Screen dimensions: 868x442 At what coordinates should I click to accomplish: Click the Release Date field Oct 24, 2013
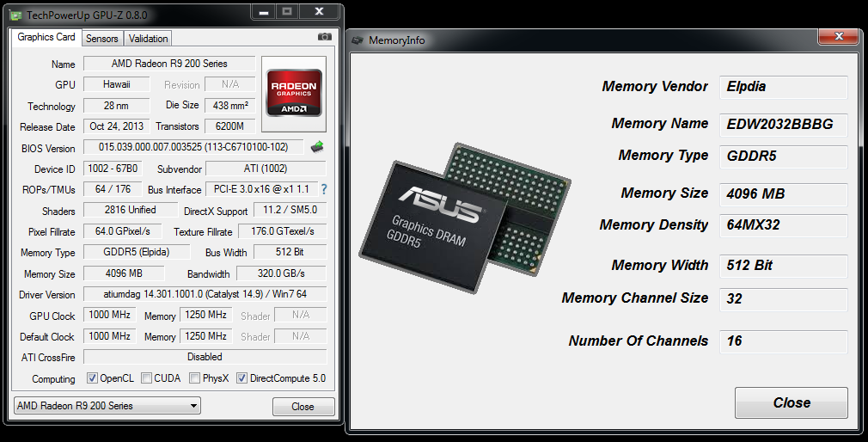click(x=117, y=126)
